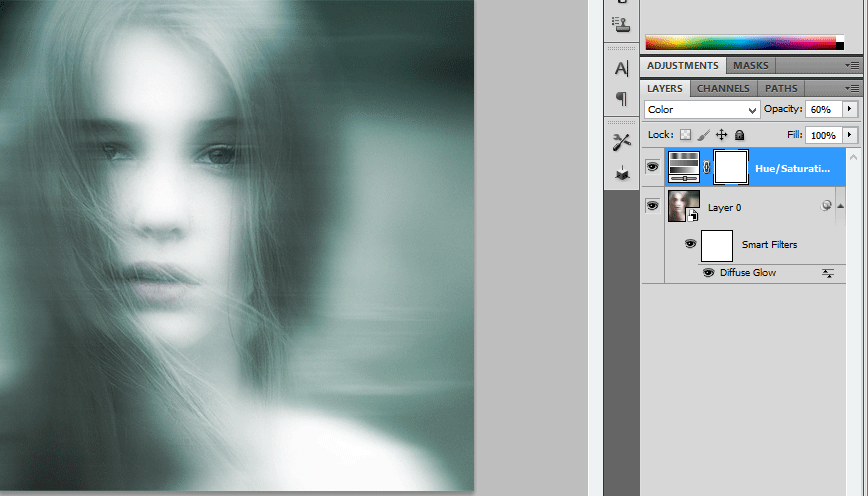Open the blend mode dropdown showing Color
This screenshot has width=868, height=496.
click(701, 110)
